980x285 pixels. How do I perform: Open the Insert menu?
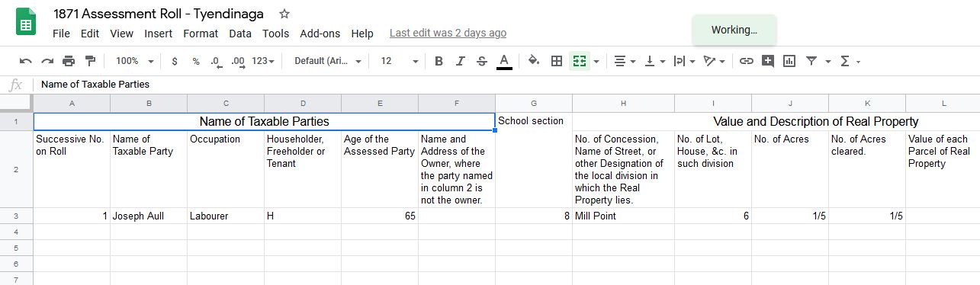(x=158, y=34)
